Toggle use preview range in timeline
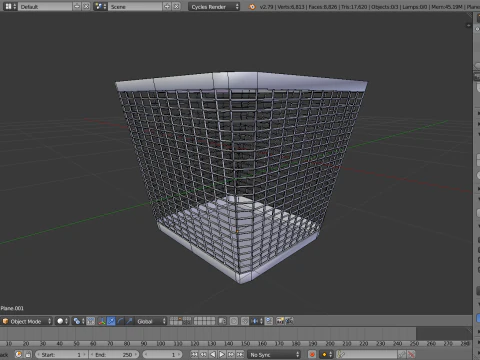 pyautogui.click(x=19, y=355)
